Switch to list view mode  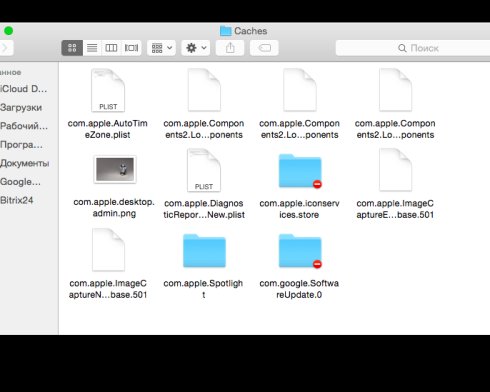92,48
